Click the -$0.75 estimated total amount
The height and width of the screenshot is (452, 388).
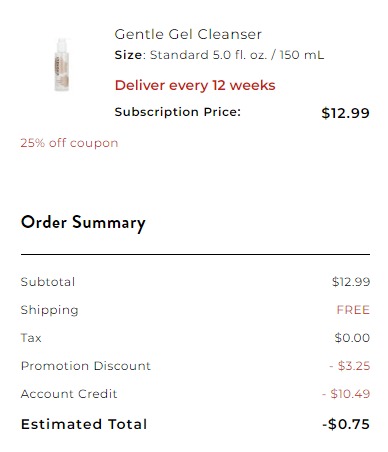coord(346,424)
